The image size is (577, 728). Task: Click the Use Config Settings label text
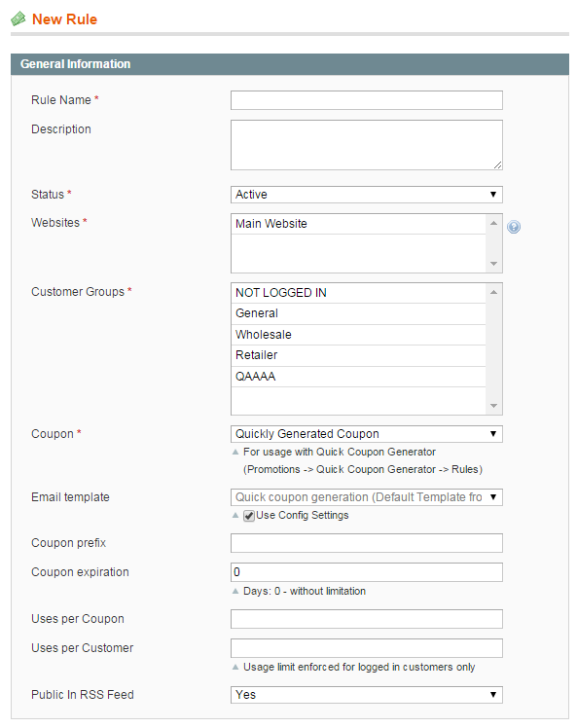click(x=303, y=516)
